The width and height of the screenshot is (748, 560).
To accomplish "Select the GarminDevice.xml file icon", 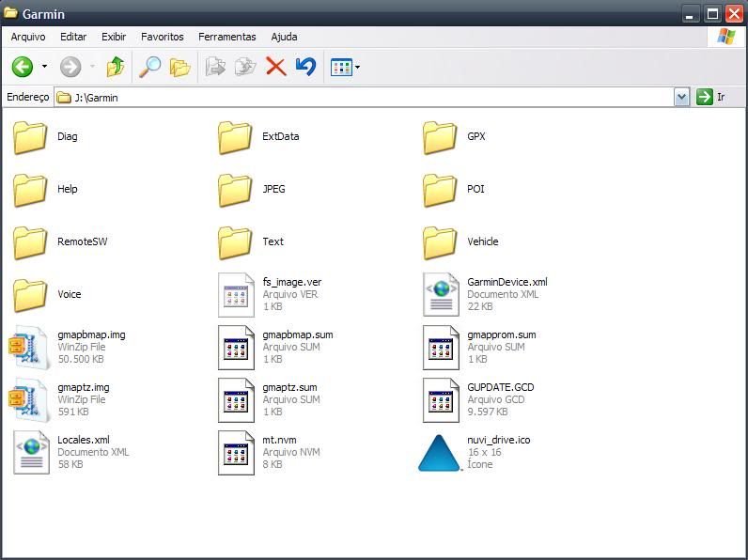I will 441,295.
